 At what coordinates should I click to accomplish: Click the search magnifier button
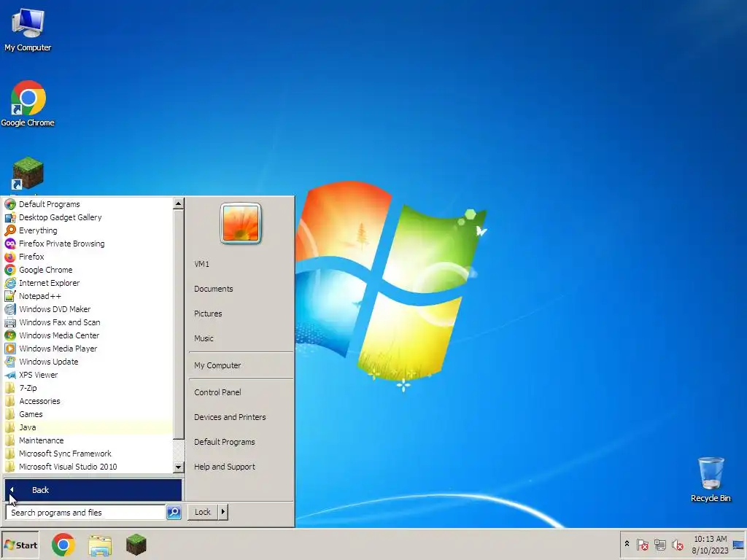[x=174, y=513]
